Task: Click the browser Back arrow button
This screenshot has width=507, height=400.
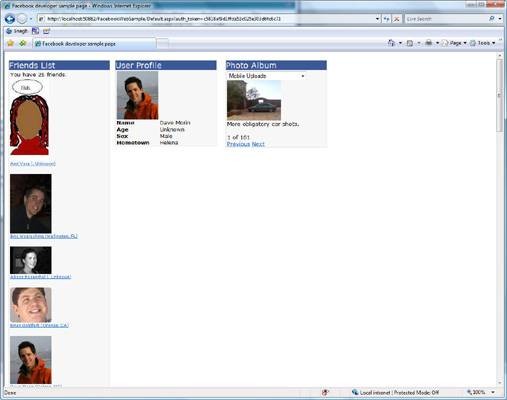Action: click(x=10, y=19)
